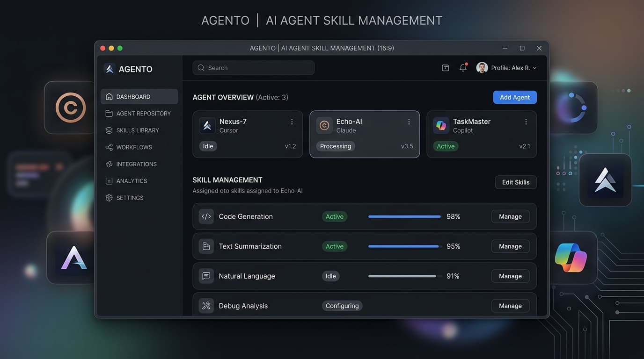This screenshot has height=359, width=644.
Task: Click the Nexus-7 Cursor logo icon
Action: 207,125
